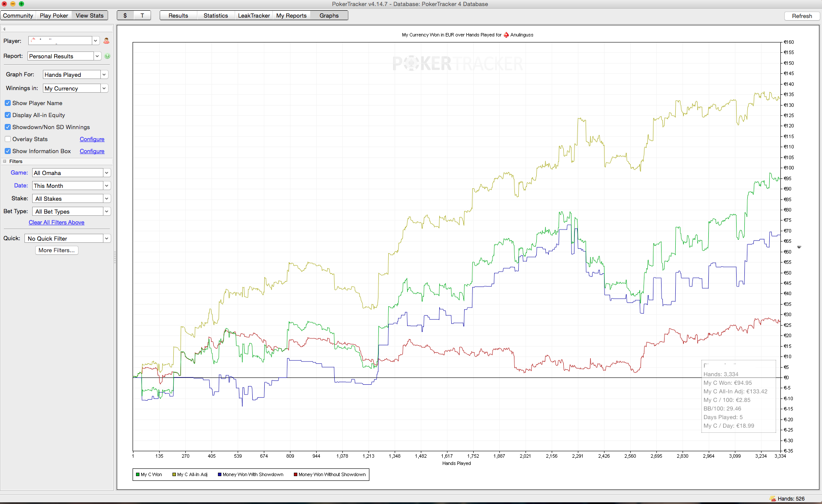Select the View Stats tab
This screenshot has height=504, width=822.
90,15
